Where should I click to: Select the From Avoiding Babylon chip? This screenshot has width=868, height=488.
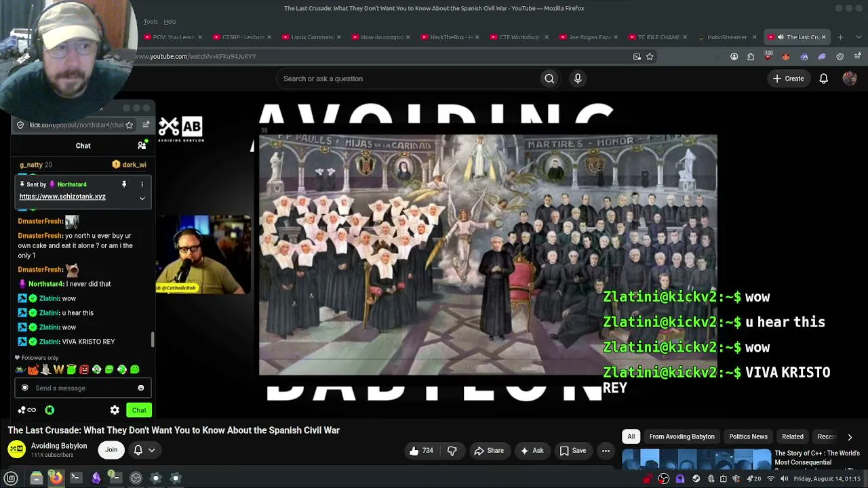(x=682, y=437)
